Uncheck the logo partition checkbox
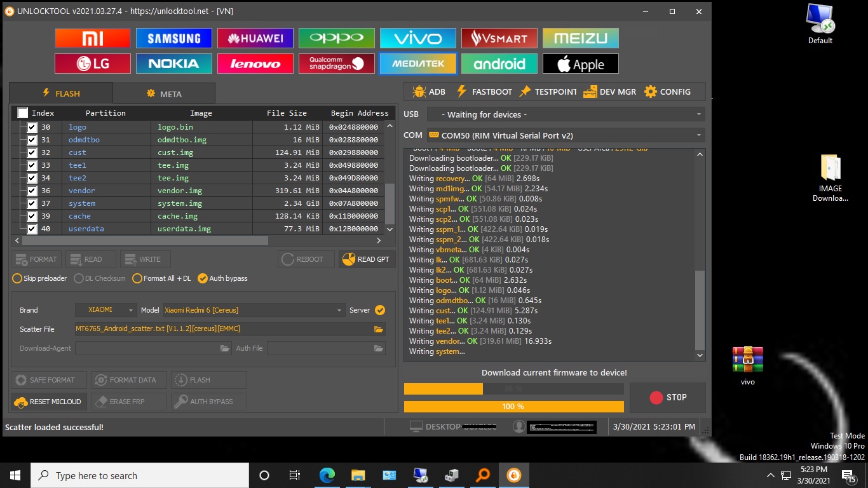 tap(32, 127)
